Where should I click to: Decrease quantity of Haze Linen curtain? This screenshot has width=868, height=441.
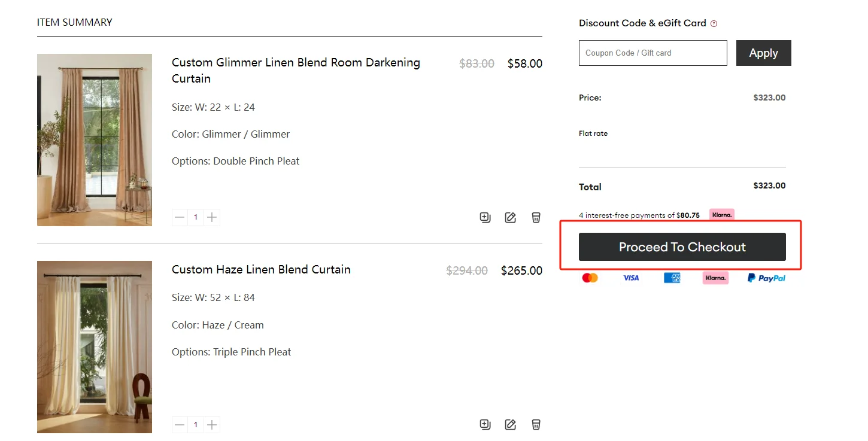(x=180, y=425)
